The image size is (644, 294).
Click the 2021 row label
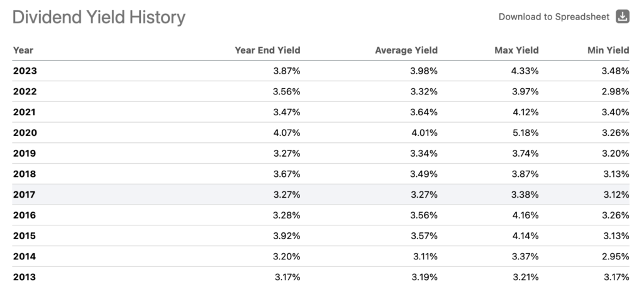[x=25, y=112]
